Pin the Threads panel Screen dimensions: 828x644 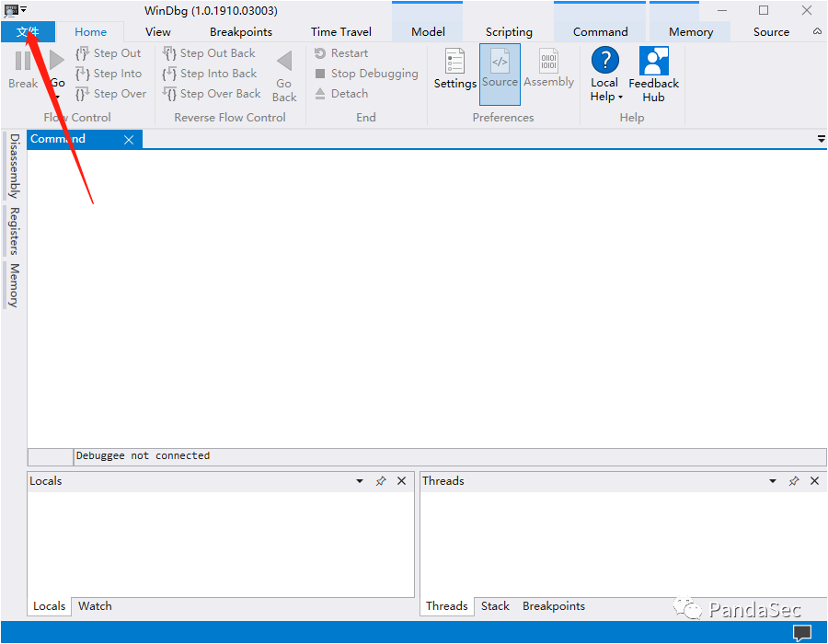pos(794,481)
